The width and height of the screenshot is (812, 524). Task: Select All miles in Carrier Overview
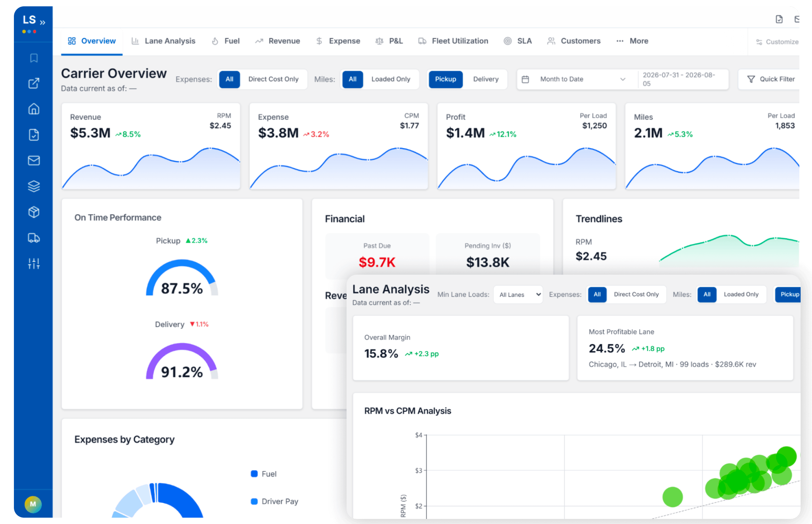click(353, 79)
